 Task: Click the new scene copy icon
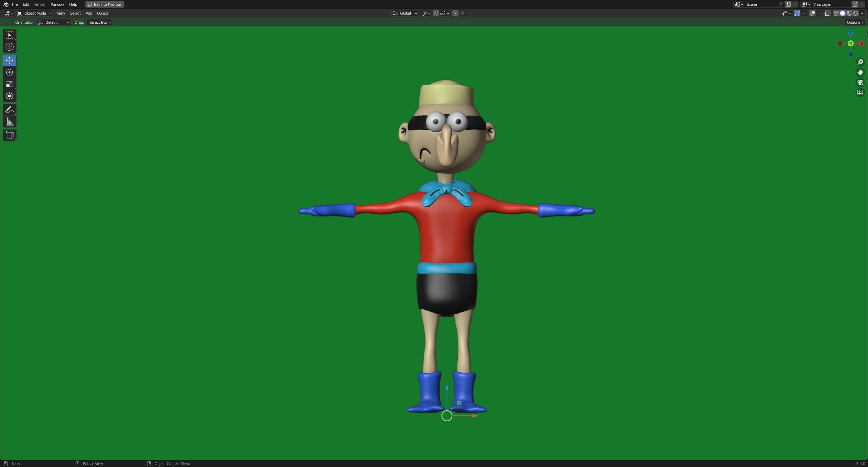pyautogui.click(x=788, y=4)
